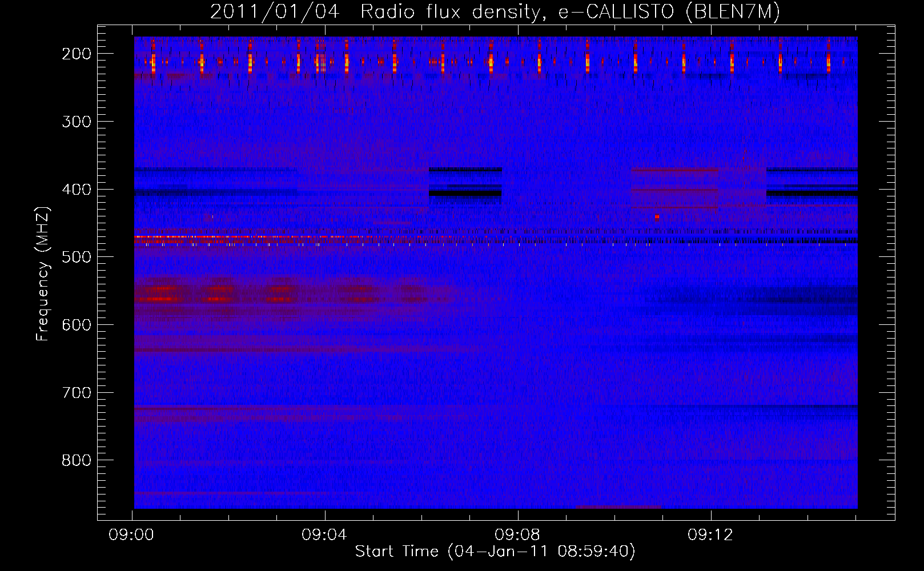Click the 09:00 time tick label
This screenshot has width=924, height=571.
pyautogui.click(x=131, y=535)
